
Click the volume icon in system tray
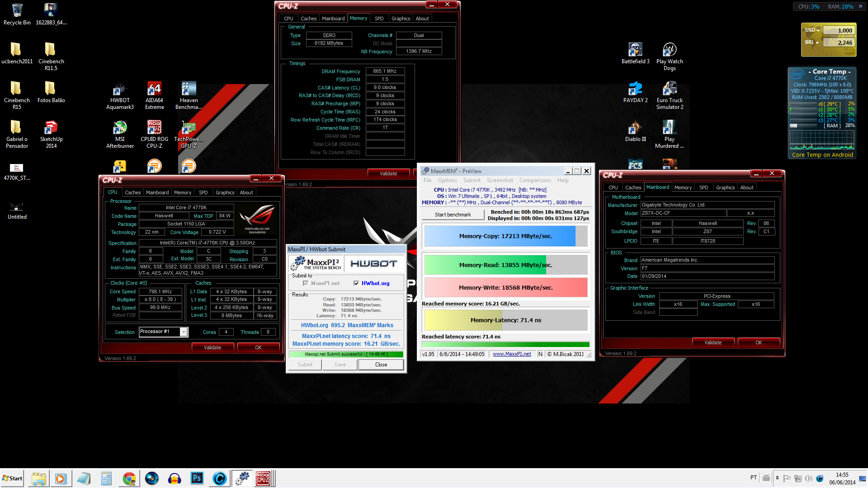click(809, 478)
